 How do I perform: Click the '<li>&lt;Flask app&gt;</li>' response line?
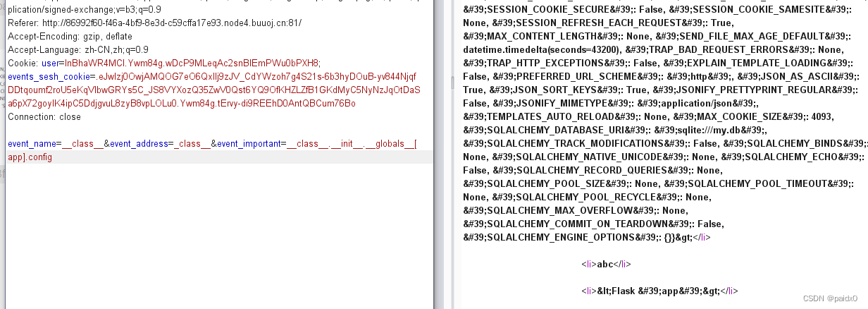click(659, 291)
